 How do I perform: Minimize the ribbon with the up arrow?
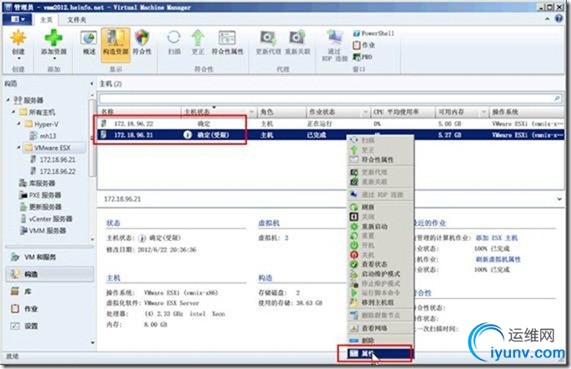[547, 19]
